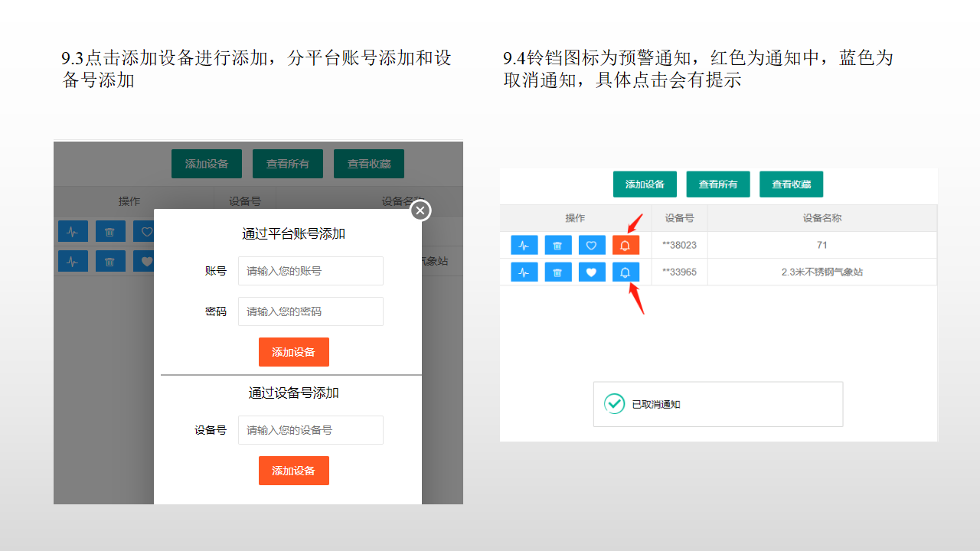The width and height of the screenshot is (980, 551).
Task: Open 查看收藏 in the right screenshot
Action: pyautogui.click(x=791, y=184)
